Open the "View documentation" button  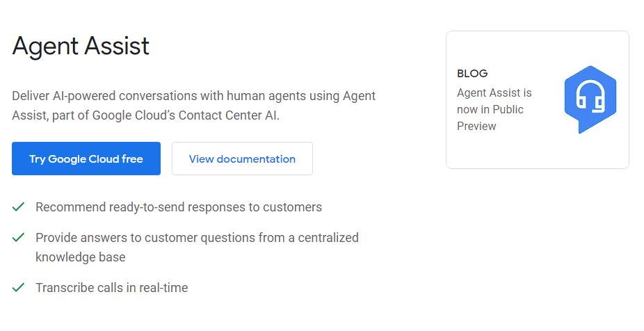[242, 159]
